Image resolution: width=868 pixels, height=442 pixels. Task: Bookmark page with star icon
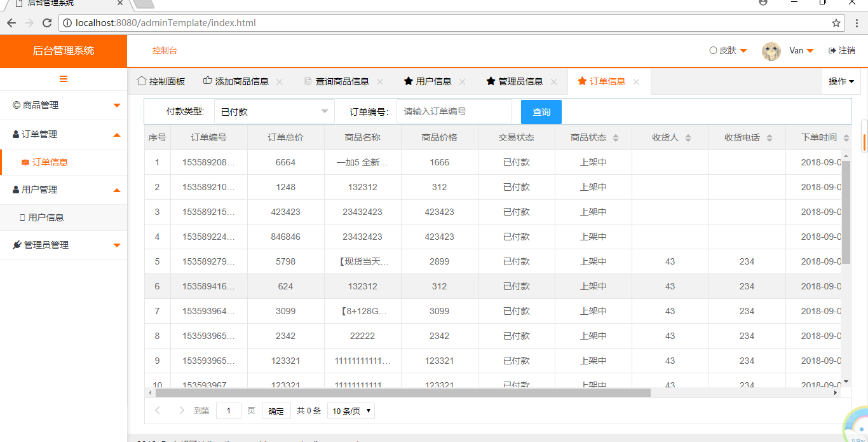click(x=836, y=23)
